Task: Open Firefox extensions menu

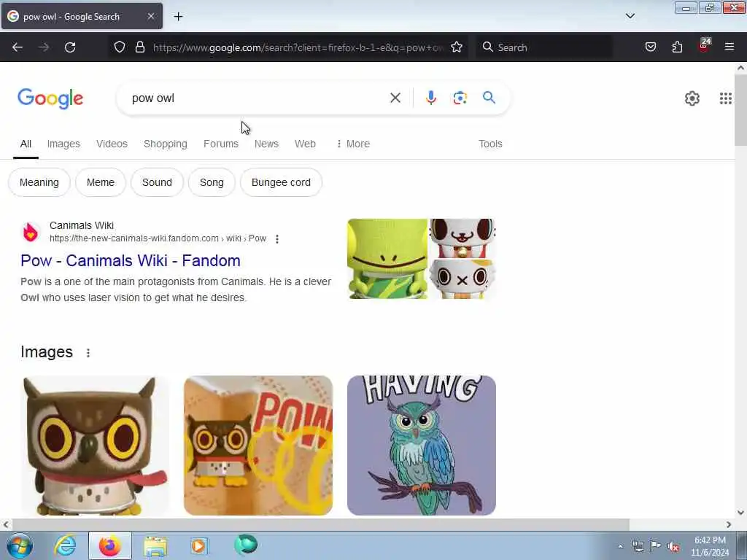Action: [x=677, y=47]
